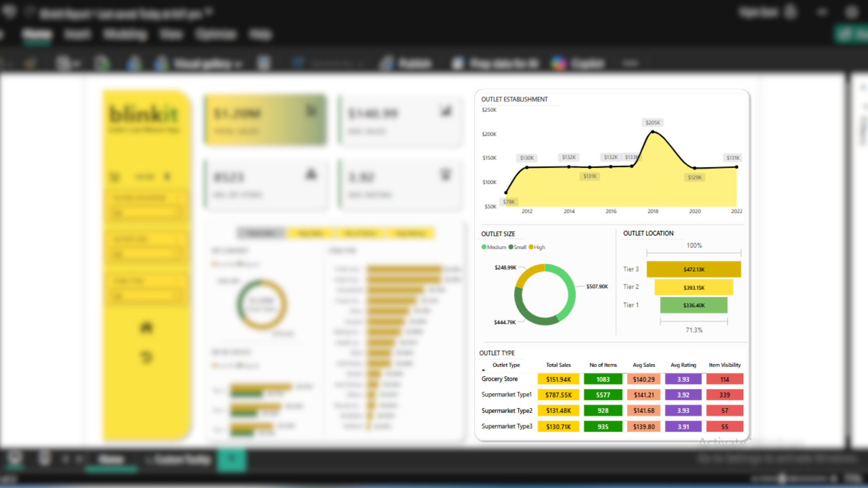The width and height of the screenshot is (868, 488).
Task: Select the Grocery Store row in Outlet Type table
Action: click(499, 379)
